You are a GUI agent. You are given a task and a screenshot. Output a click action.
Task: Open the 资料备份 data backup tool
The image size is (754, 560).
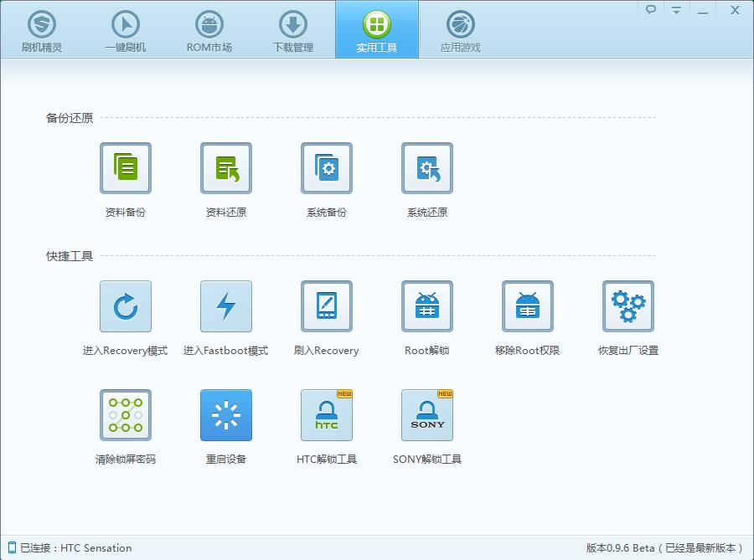[x=126, y=168]
